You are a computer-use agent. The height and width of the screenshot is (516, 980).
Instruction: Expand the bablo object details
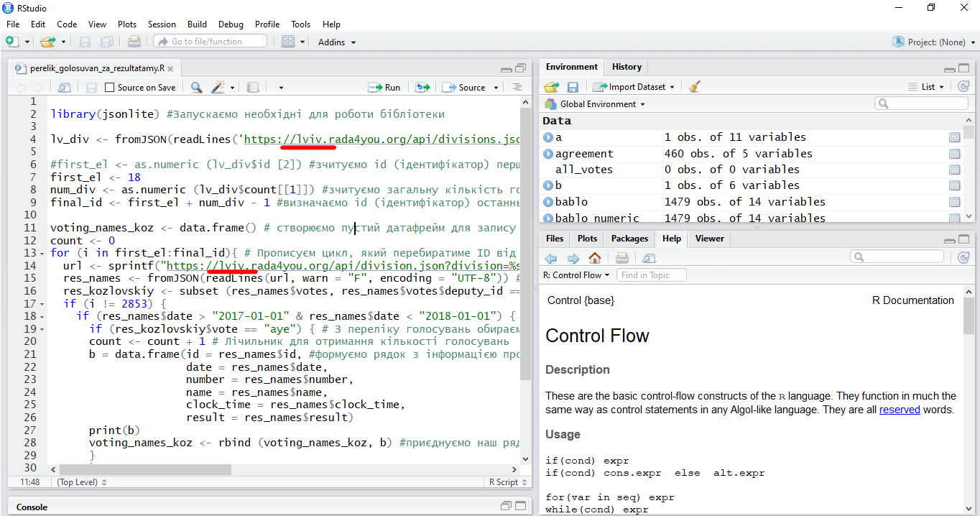click(548, 202)
